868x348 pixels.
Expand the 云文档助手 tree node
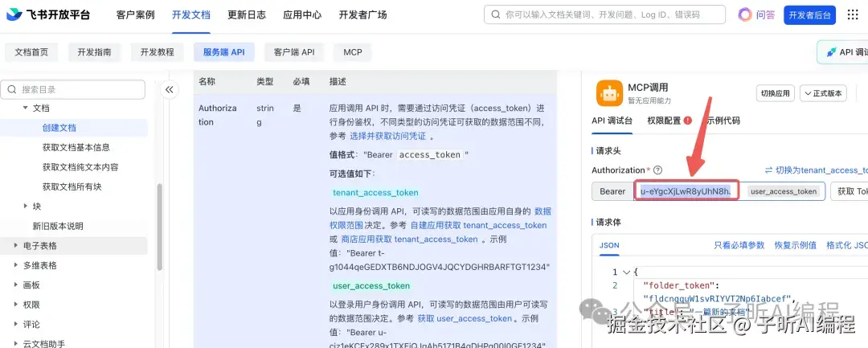click(15, 343)
